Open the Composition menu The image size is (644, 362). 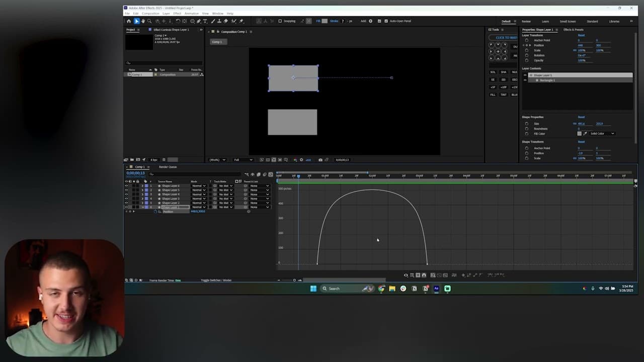151,14
